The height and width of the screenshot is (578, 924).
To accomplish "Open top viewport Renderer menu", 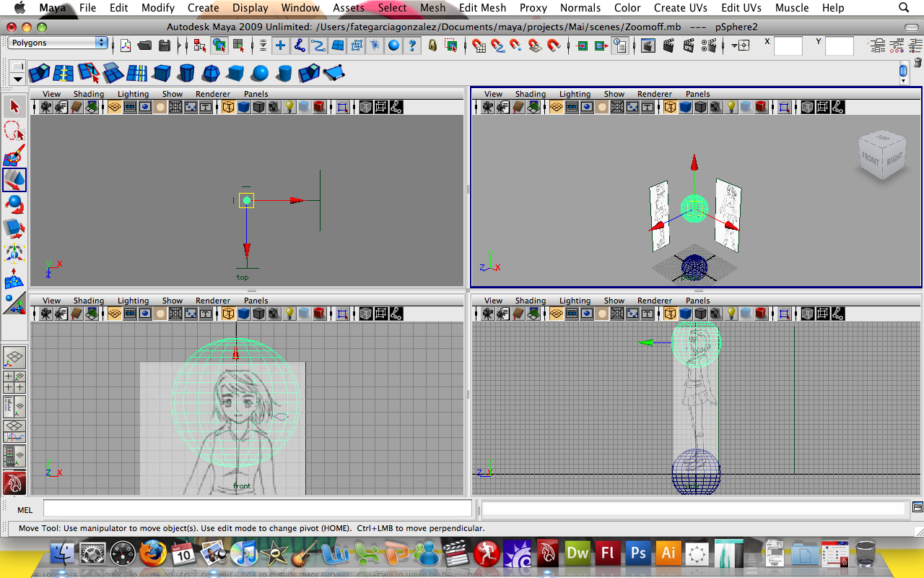I will [x=213, y=94].
